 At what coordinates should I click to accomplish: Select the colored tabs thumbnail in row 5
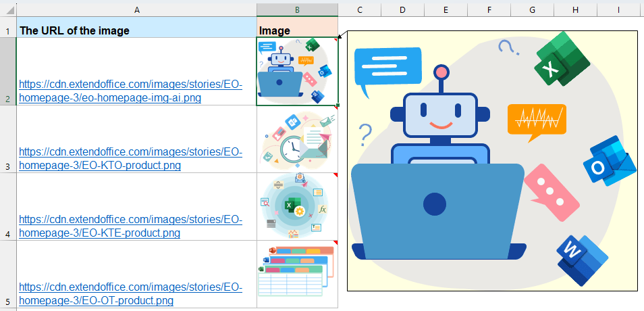(297, 272)
